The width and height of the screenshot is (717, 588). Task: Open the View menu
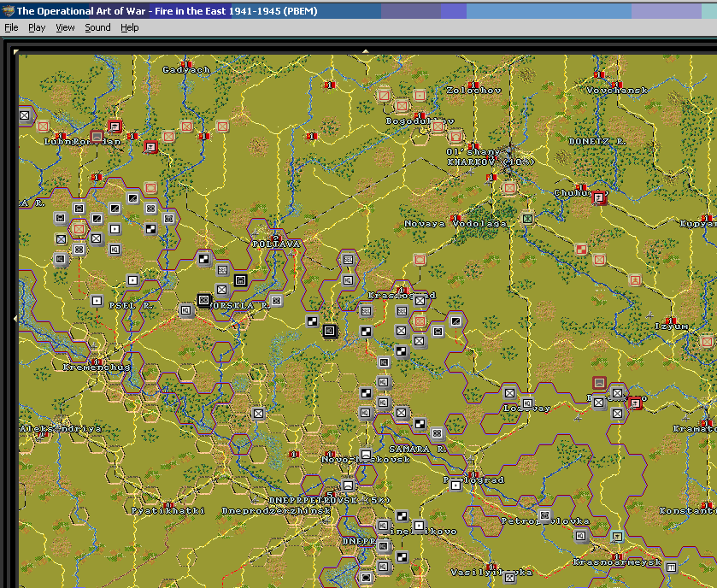coord(65,27)
